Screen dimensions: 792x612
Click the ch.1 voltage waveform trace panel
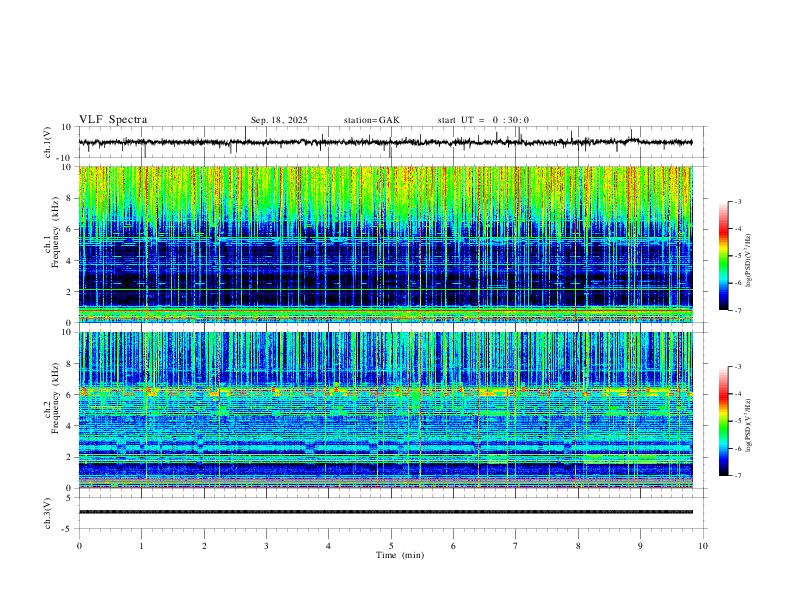392,142
